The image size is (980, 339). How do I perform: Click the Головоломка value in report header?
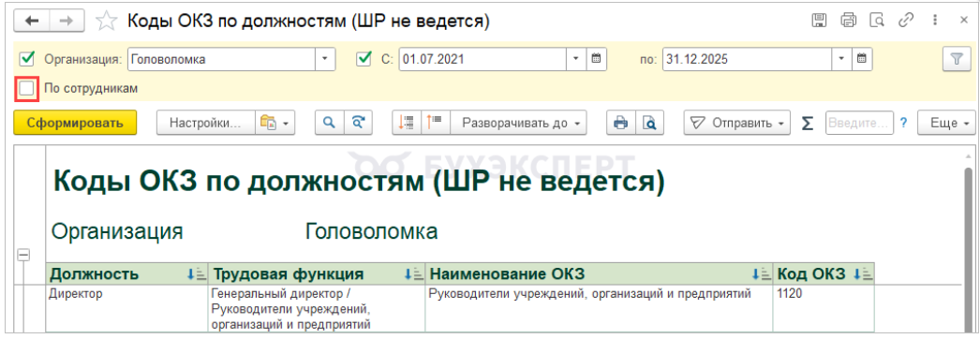click(x=371, y=231)
